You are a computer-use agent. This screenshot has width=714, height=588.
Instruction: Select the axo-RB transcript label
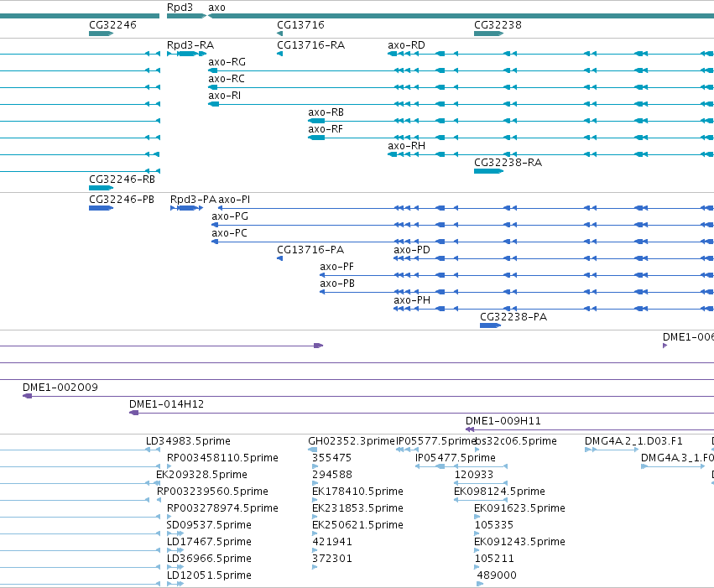click(326, 112)
